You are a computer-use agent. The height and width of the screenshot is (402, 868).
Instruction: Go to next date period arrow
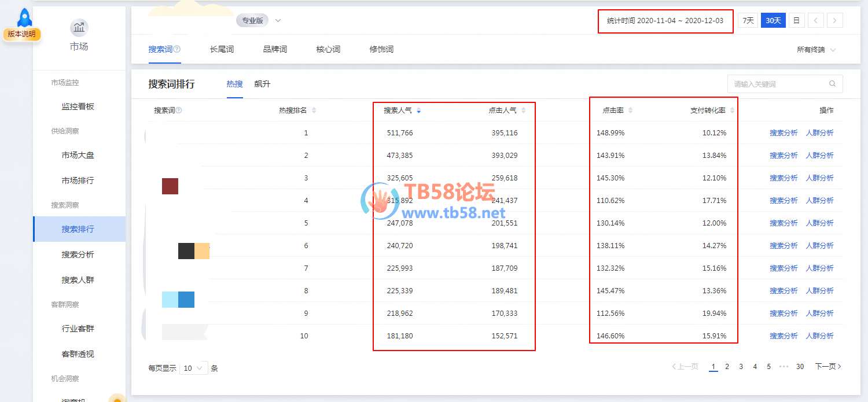[x=834, y=21]
